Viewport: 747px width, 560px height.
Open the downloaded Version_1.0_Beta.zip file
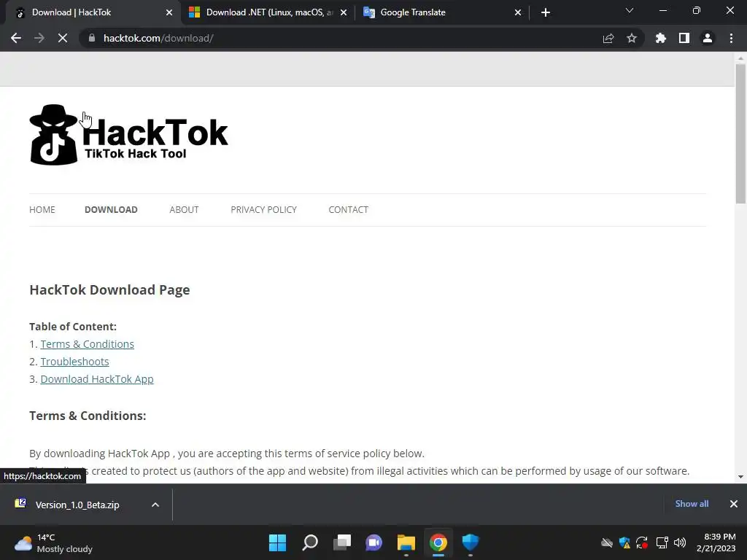[x=77, y=505]
